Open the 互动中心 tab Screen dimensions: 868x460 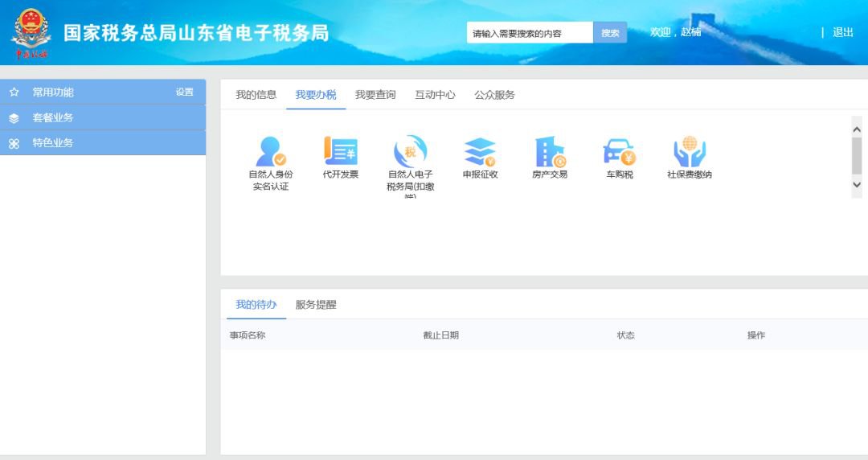(x=435, y=95)
